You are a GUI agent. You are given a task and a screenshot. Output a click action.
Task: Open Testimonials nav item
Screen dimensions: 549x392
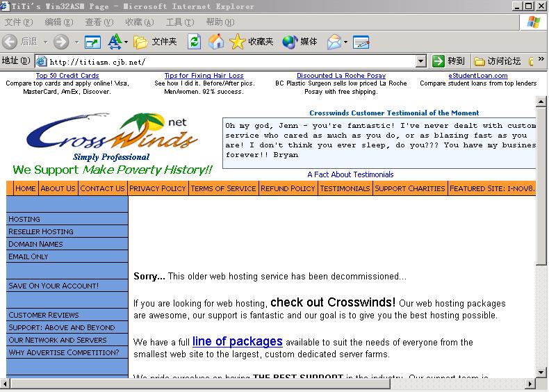click(x=345, y=188)
